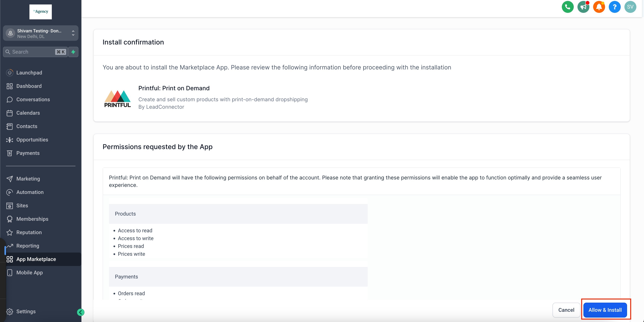Image resolution: width=644 pixels, height=322 pixels.
Task: Click the blue help question mark icon
Action: pos(615,7)
